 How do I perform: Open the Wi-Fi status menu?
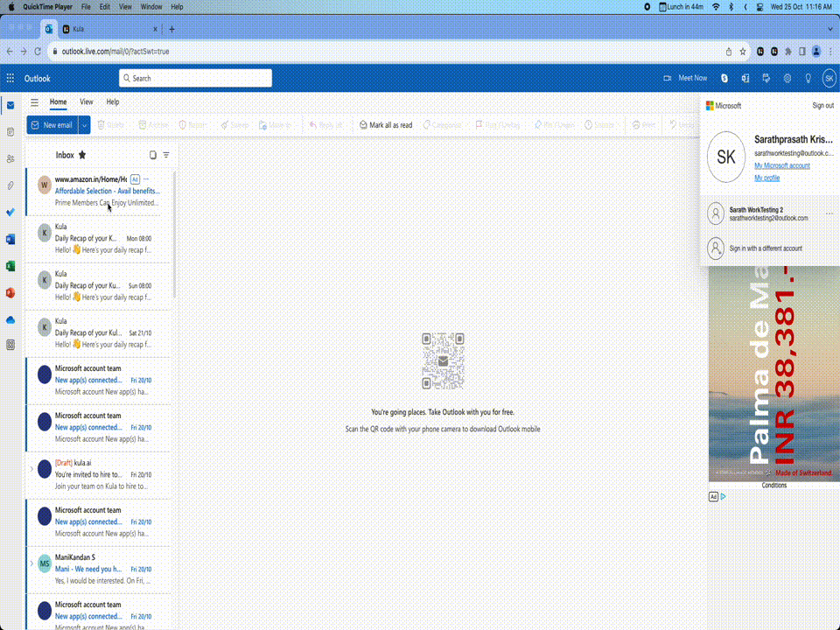[x=716, y=7]
